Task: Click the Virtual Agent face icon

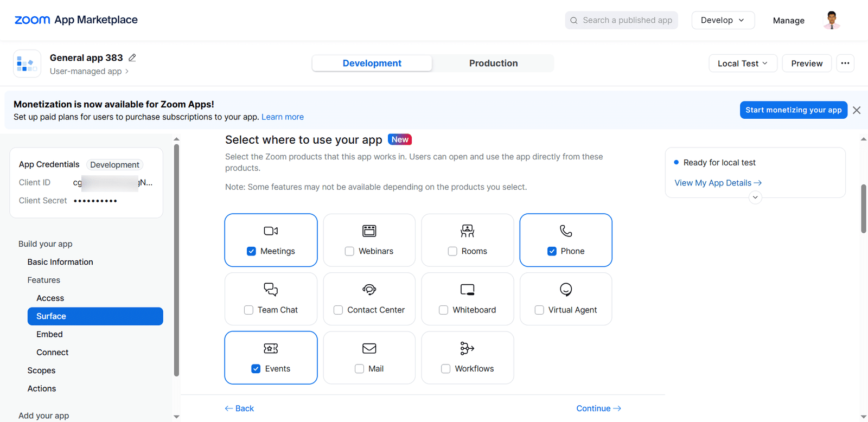Action: [566, 290]
